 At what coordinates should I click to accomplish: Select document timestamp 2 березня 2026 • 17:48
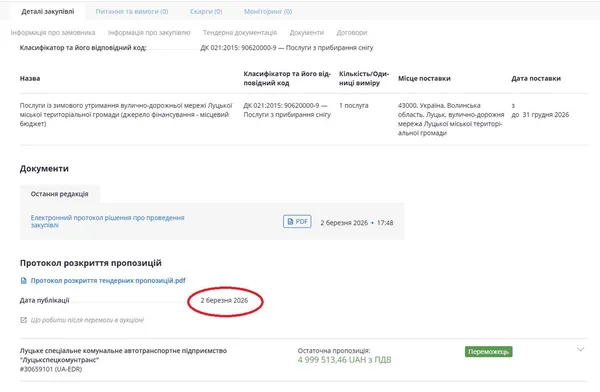point(357,223)
